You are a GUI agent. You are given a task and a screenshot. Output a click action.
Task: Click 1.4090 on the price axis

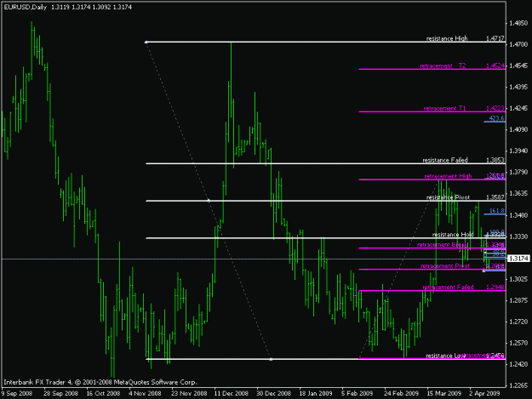pyautogui.click(x=518, y=129)
